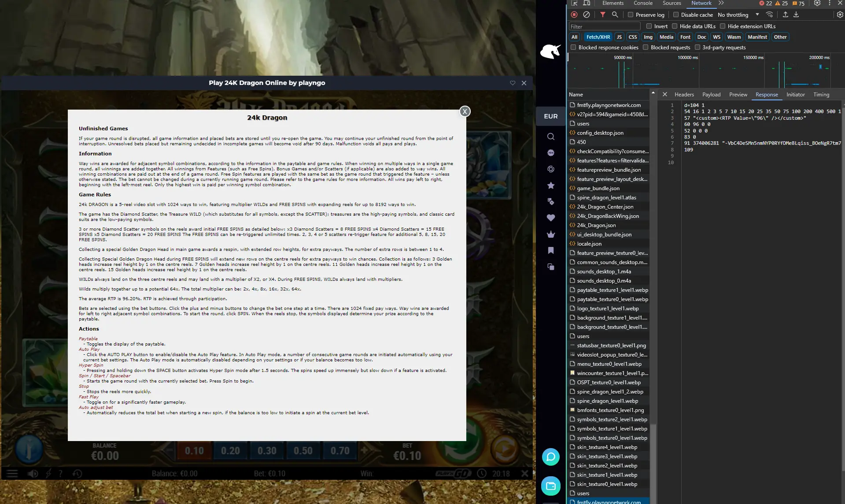Open the sidebar search icon
The width and height of the screenshot is (845, 504).
pyautogui.click(x=551, y=136)
